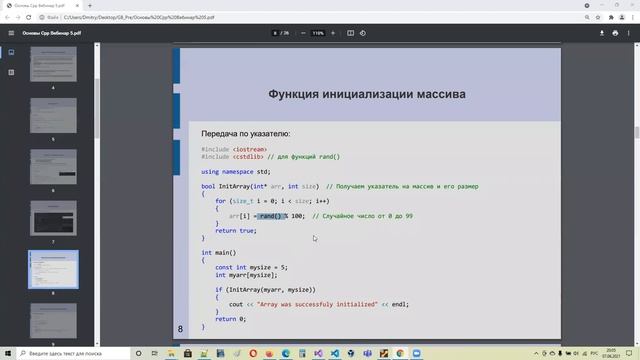Open Visual Studio Code in taskbar
640x360 pixels.
pos(335,353)
